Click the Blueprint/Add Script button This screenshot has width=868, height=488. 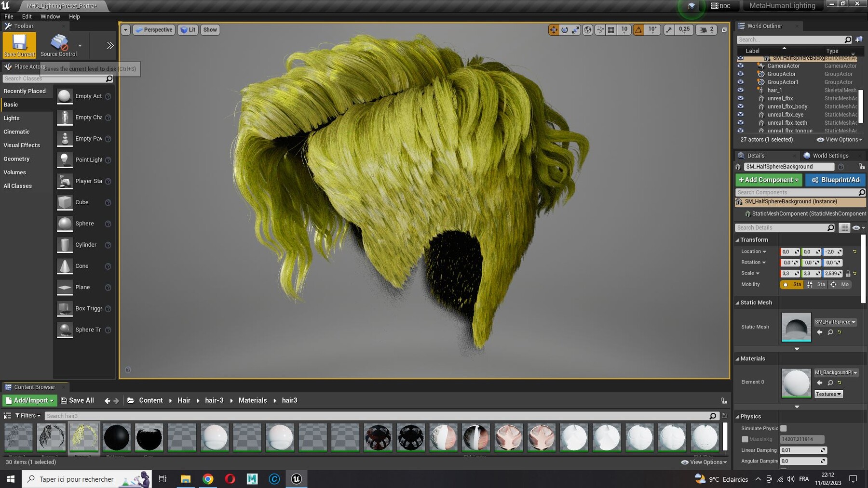(835, 180)
